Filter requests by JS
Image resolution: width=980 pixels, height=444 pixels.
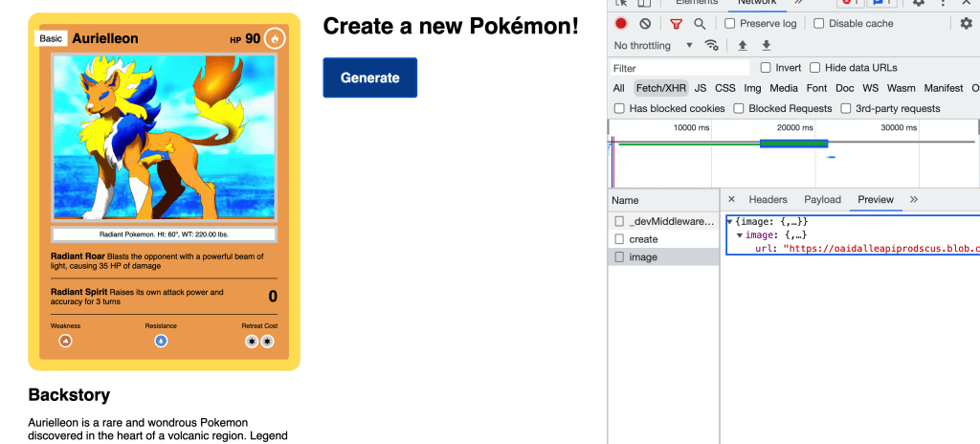(x=701, y=88)
